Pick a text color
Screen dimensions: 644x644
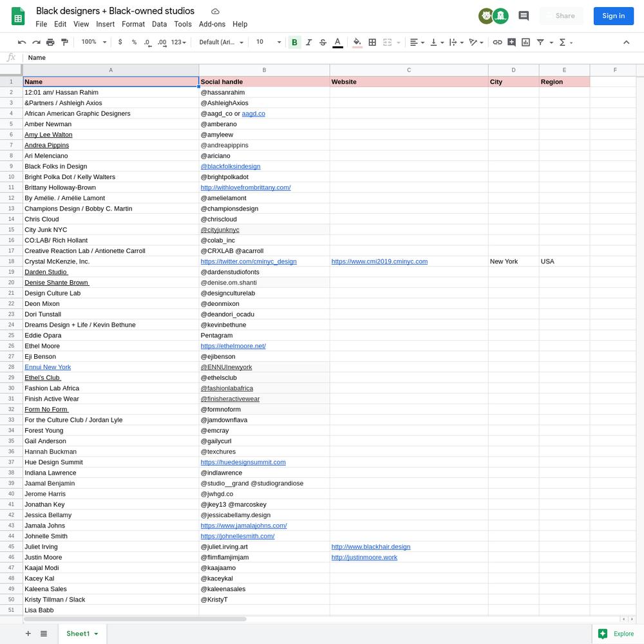point(337,43)
